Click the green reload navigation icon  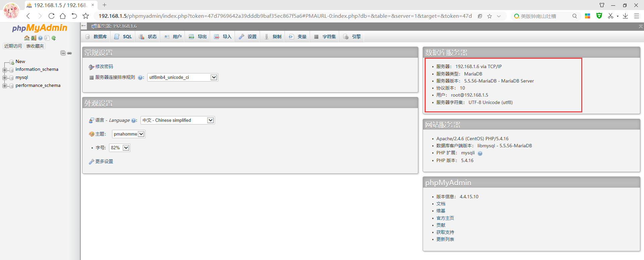pyautogui.click(x=54, y=38)
